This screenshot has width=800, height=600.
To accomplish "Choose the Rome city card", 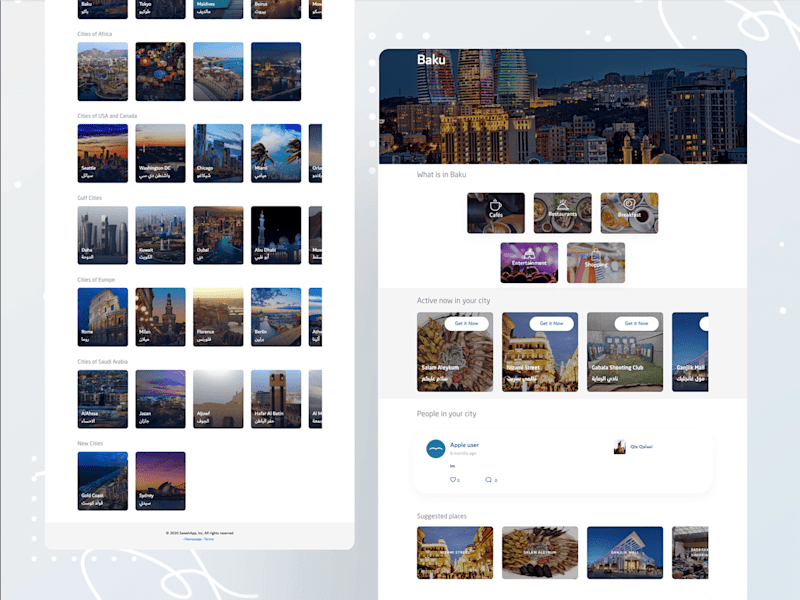I will (x=103, y=317).
